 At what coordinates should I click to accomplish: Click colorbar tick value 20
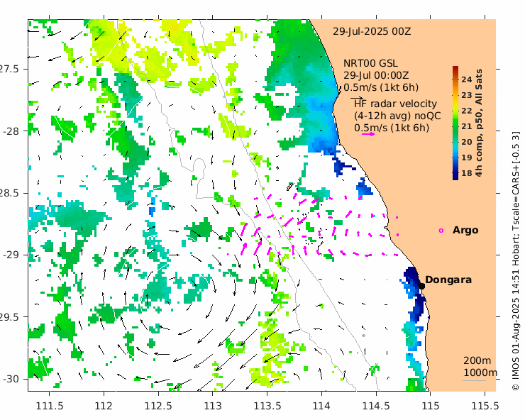click(466, 142)
